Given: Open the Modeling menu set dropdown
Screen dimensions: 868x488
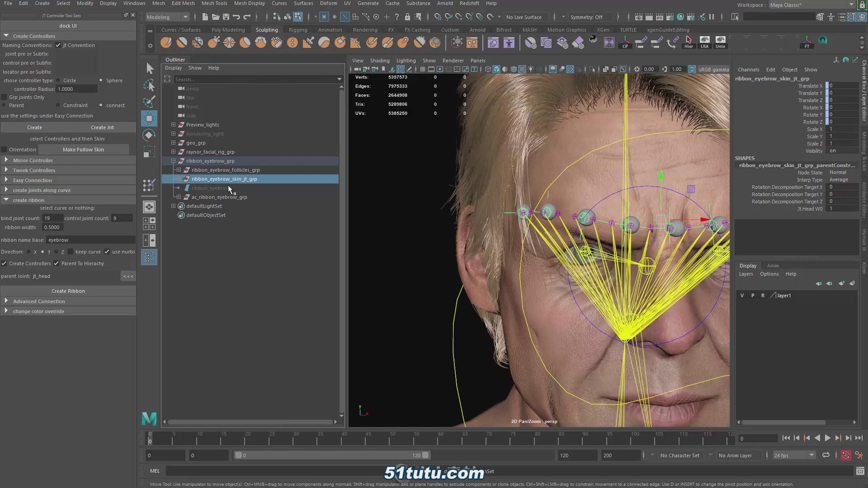Looking at the screenshot, I should tap(167, 17).
